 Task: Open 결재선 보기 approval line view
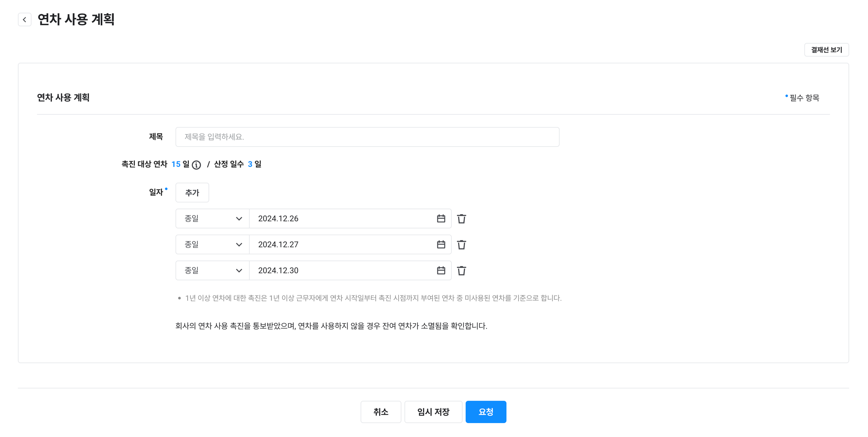click(826, 50)
